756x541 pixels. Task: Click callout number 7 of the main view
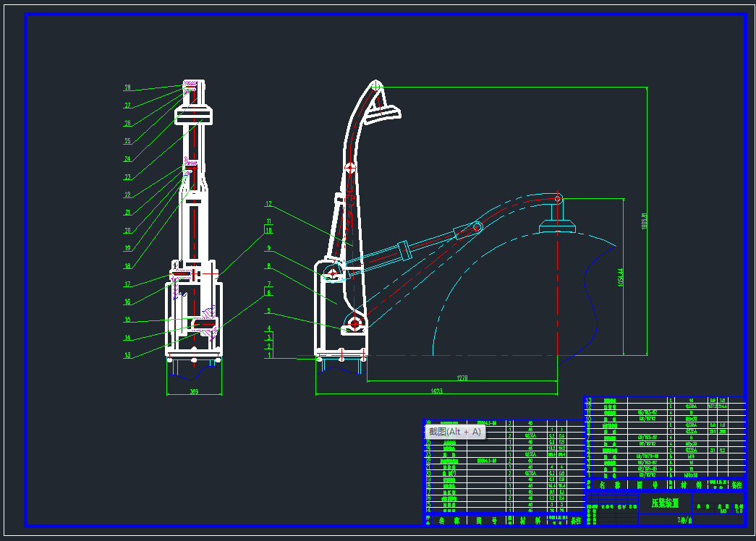268,284
